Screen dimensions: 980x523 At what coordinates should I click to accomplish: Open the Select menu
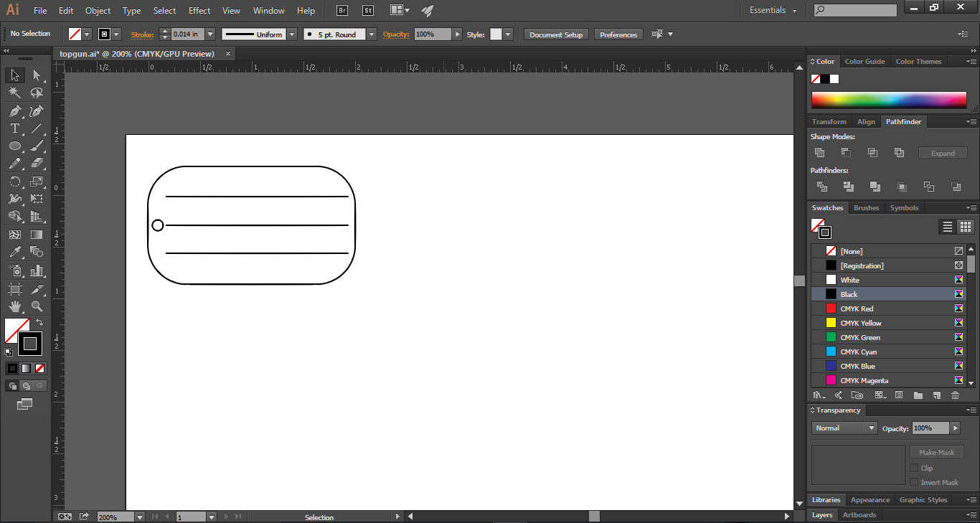[x=164, y=11]
